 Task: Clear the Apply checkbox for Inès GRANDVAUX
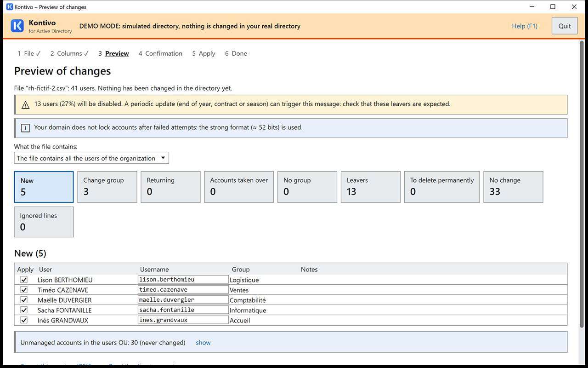click(24, 320)
